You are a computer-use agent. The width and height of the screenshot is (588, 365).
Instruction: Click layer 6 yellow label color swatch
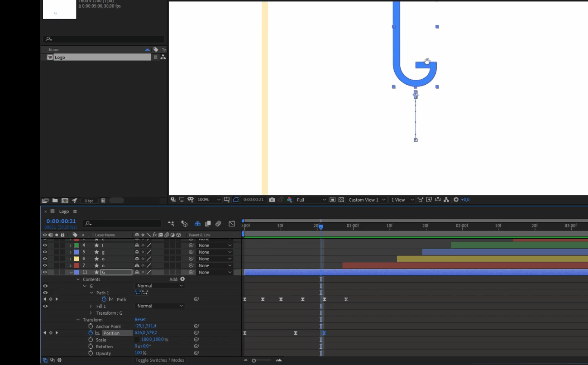click(76, 259)
